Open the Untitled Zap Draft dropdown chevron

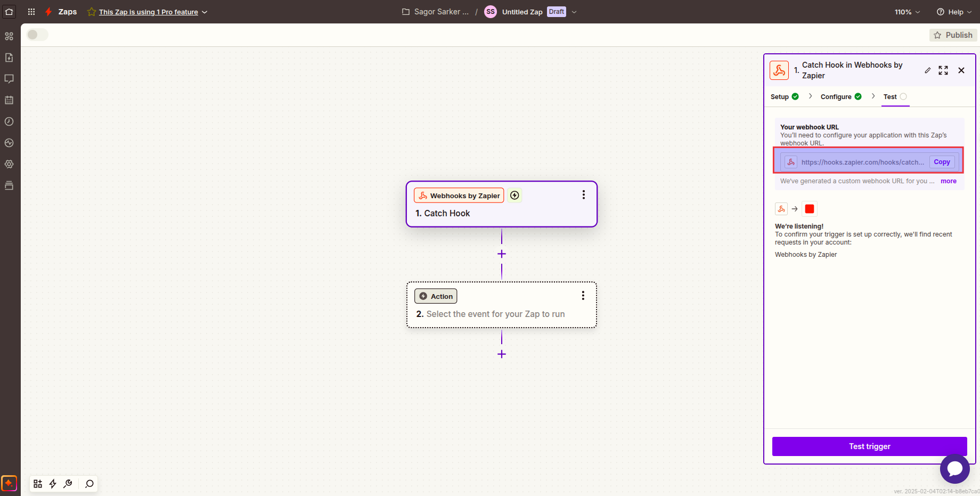pyautogui.click(x=574, y=12)
